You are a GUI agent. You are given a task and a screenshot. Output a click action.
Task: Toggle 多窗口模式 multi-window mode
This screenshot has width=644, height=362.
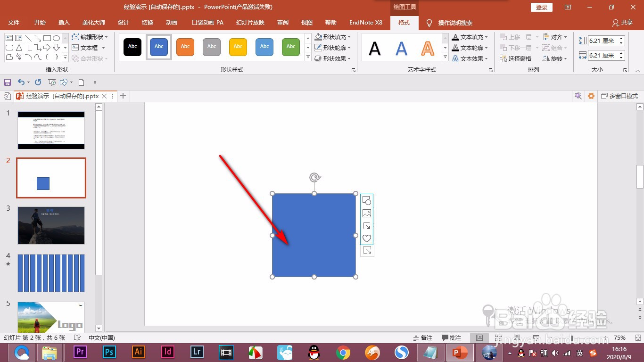tap(619, 96)
